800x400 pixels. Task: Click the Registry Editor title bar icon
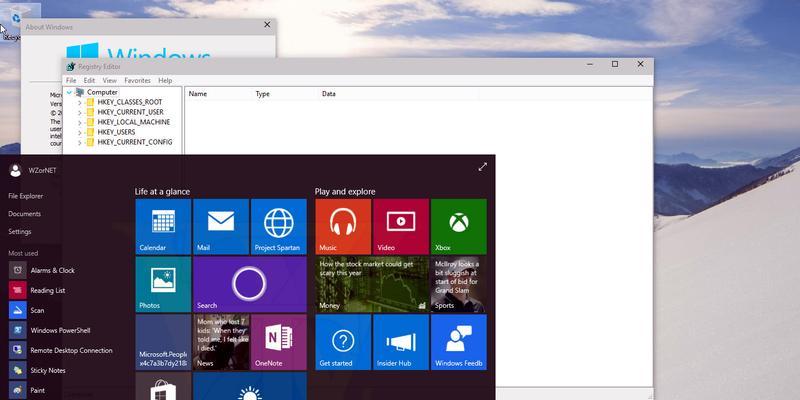point(71,66)
